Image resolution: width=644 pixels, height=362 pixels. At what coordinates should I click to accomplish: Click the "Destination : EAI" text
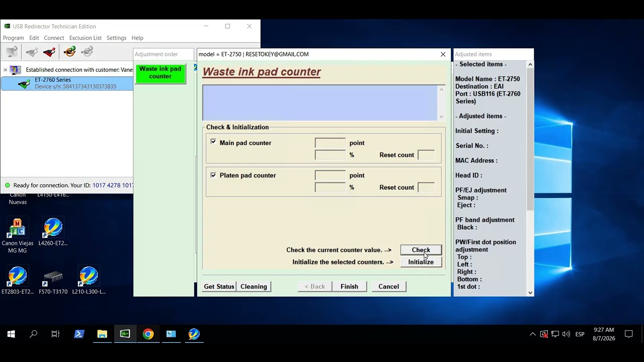479,86
